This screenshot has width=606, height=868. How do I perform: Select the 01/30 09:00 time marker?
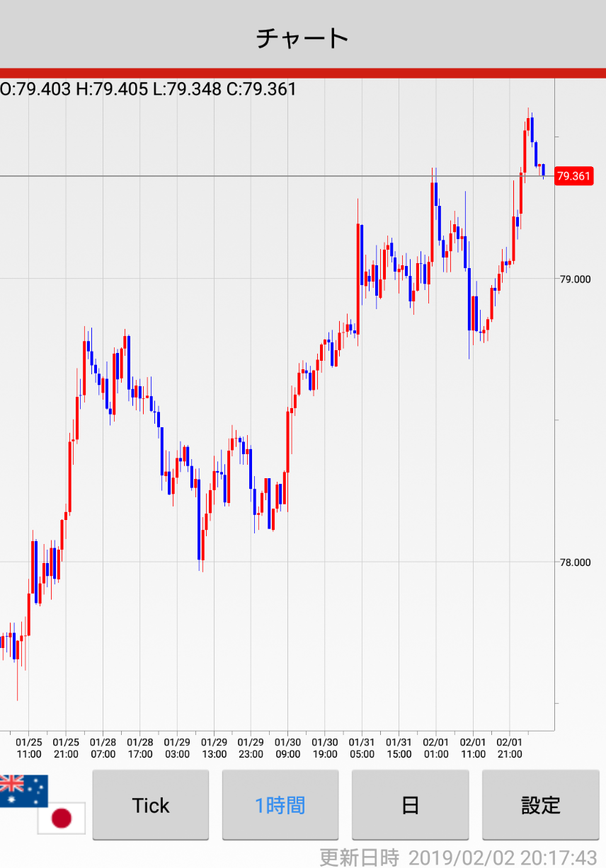(287, 748)
